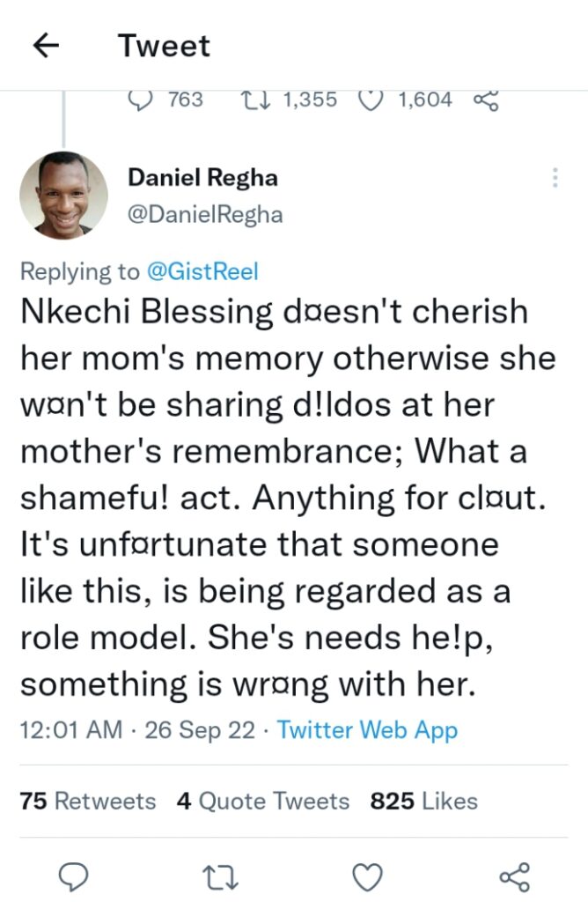This screenshot has height=902, width=588.
Task: Tap the reply icon below the tweet
Action: click(75, 877)
